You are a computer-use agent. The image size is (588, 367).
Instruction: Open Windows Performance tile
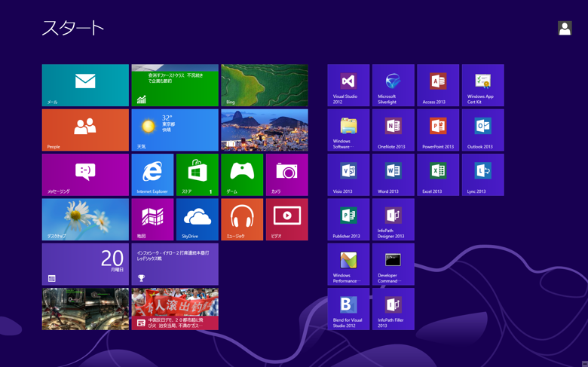click(x=348, y=265)
